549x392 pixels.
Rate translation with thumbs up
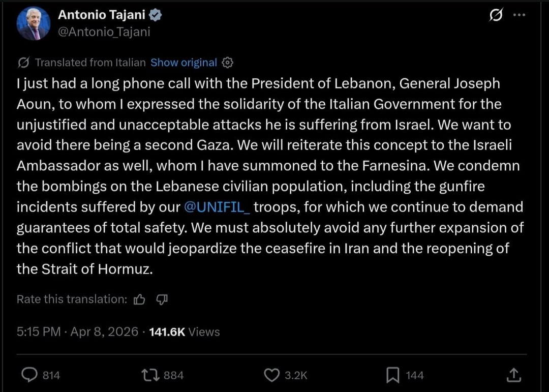point(139,299)
